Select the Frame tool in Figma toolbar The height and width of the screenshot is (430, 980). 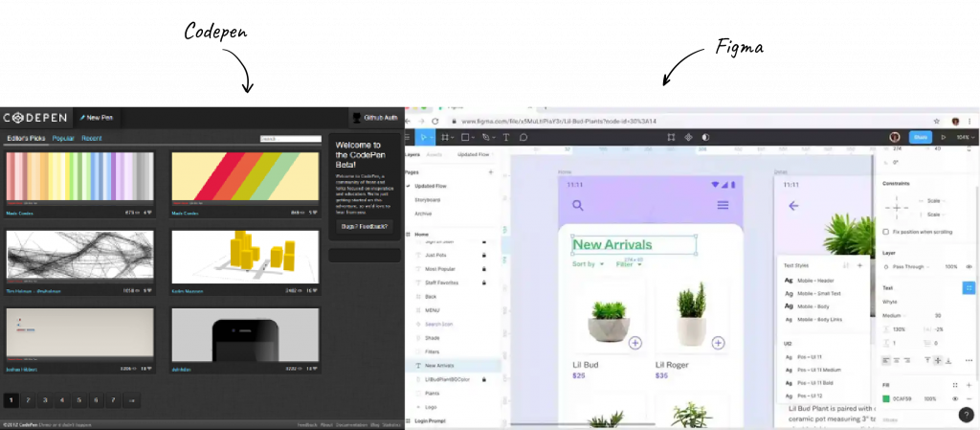coord(445,137)
